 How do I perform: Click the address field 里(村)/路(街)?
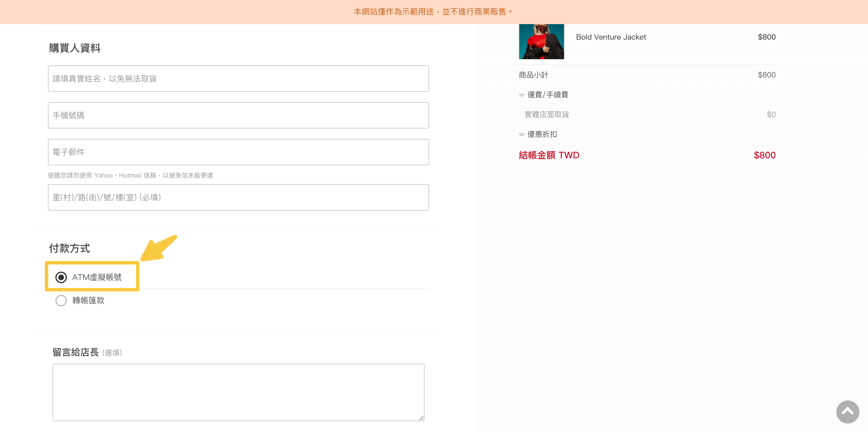tap(238, 197)
